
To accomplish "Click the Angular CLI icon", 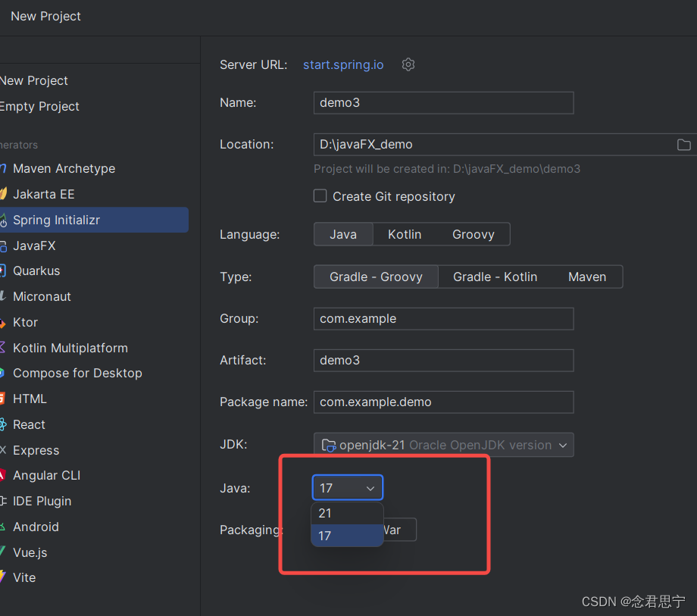I will point(2,476).
